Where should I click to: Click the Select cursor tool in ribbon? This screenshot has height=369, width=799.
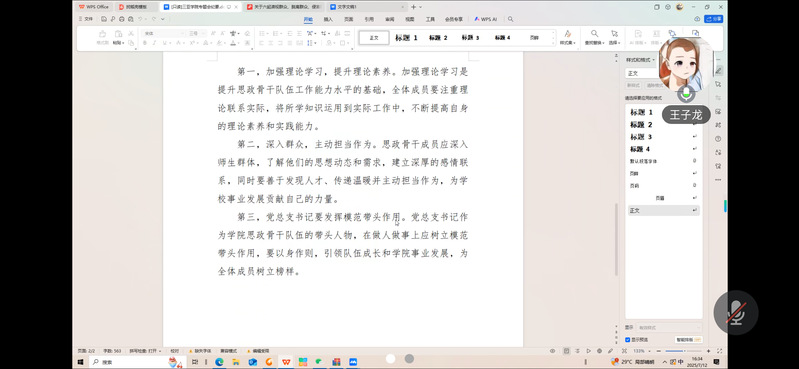(614, 37)
